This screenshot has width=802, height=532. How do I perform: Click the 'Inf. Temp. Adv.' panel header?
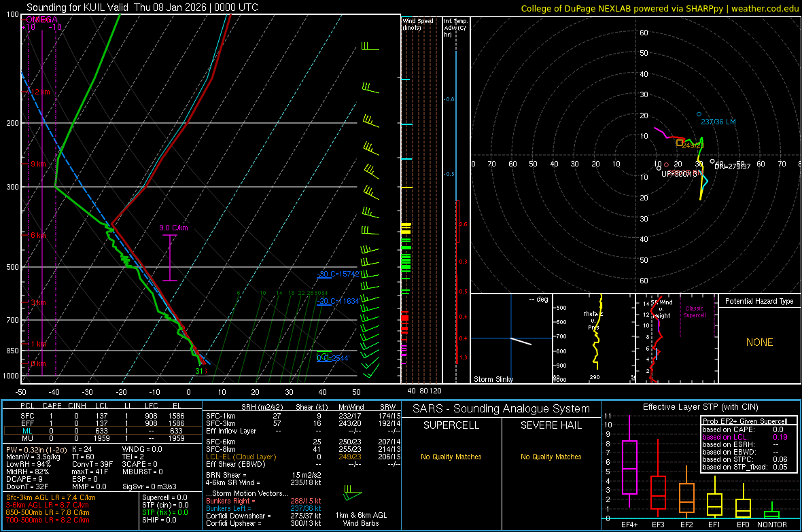(x=455, y=28)
